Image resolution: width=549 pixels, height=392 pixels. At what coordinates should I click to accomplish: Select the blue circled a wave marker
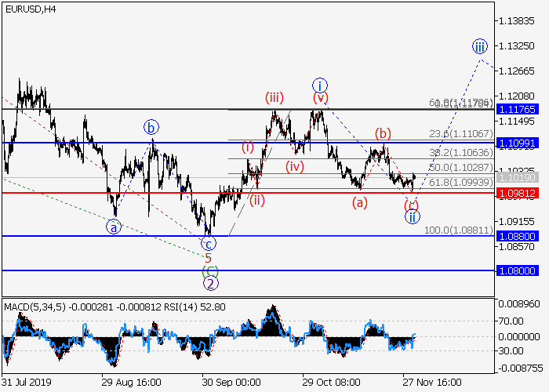coord(115,227)
